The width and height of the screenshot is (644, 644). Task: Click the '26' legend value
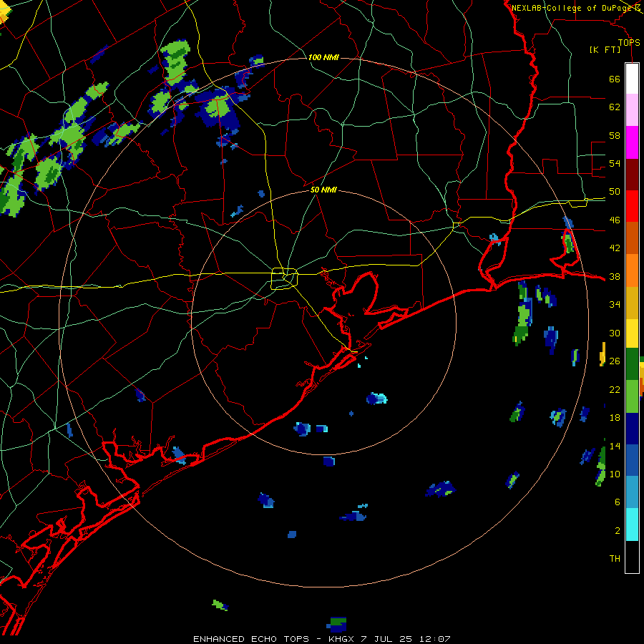point(615,361)
